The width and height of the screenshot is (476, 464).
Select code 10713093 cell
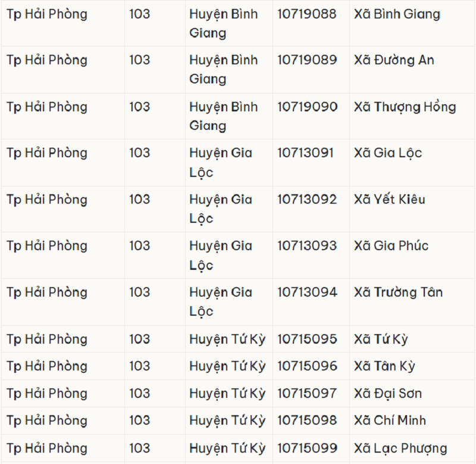(311, 256)
